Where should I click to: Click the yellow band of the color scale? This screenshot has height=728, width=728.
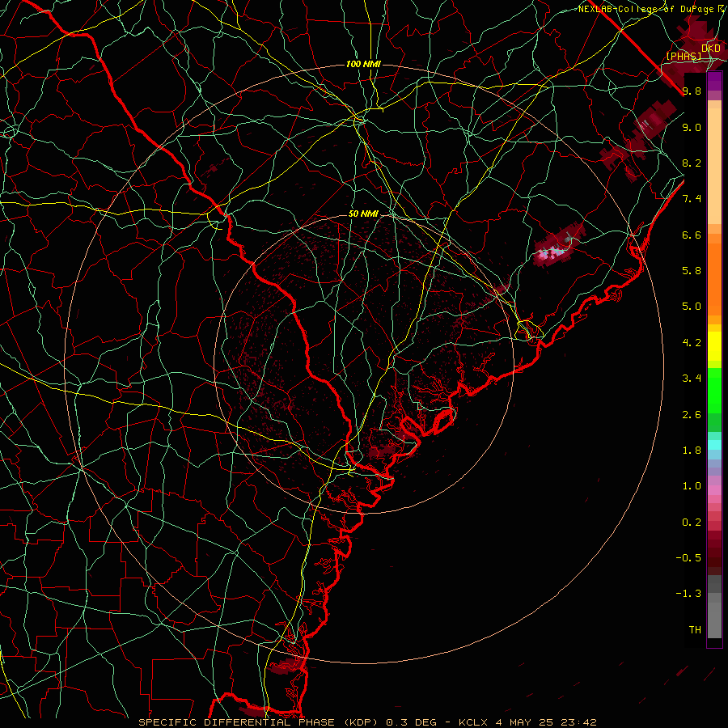click(x=714, y=345)
